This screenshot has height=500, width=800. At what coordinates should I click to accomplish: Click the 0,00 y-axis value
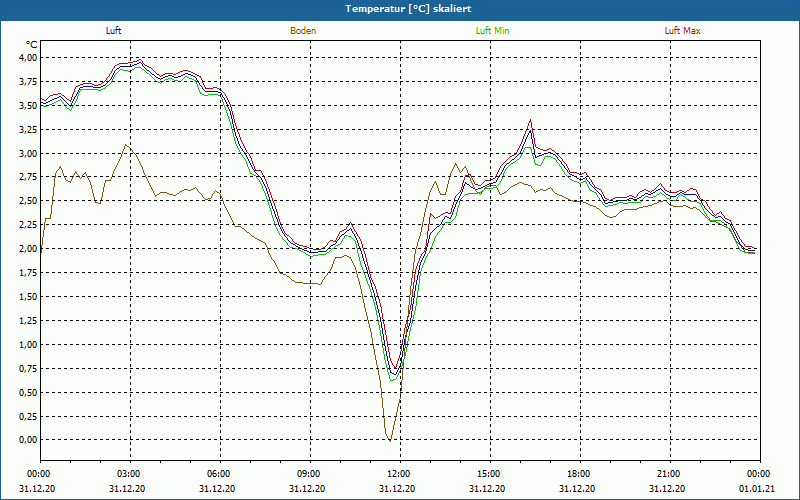pyautogui.click(x=29, y=440)
